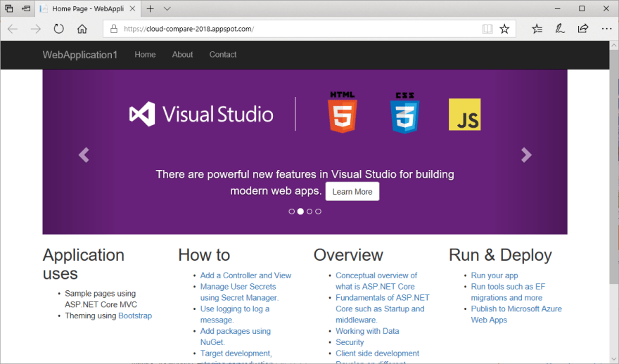Click the How to heading

(x=204, y=255)
